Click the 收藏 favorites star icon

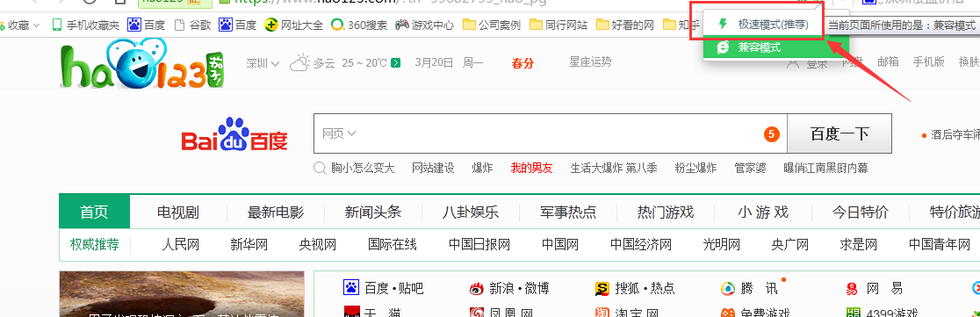3,25
